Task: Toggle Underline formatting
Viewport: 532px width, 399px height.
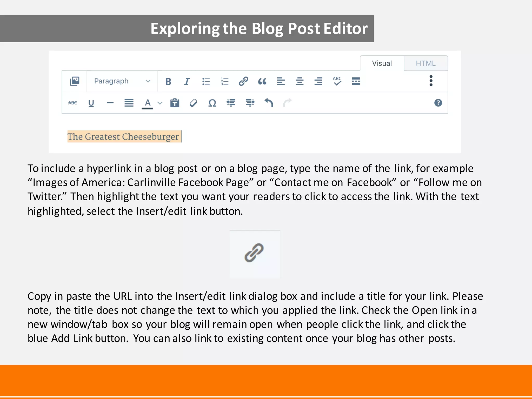Action: [x=91, y=103]
